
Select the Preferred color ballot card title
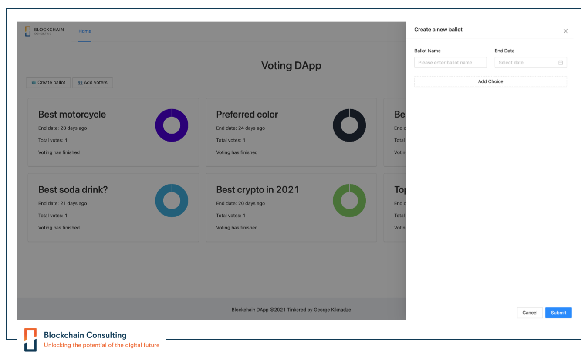coord(247,115)
